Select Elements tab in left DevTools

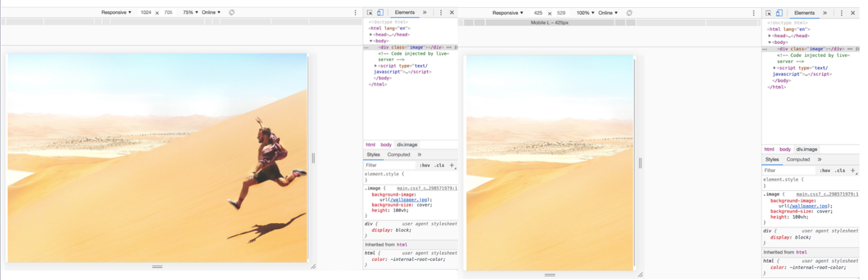(404, 12)
